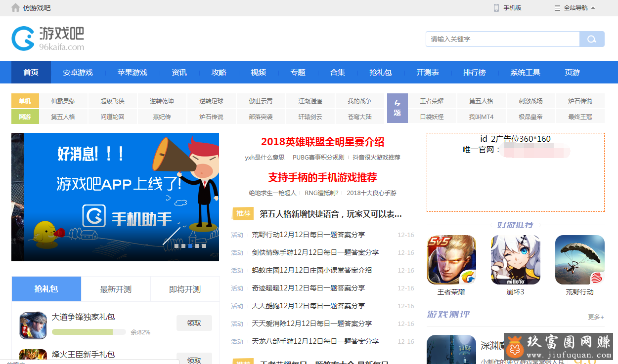Image resolution: width=618 pixels, height=364 pixels.
Task: Open the 苹果游戏 nav item
Action: point(132,72)
